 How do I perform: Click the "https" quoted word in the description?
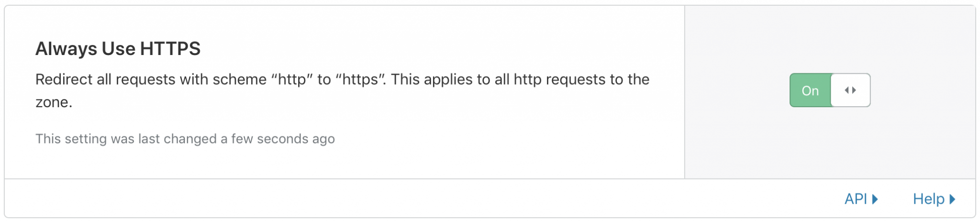(x=361, y=79)
